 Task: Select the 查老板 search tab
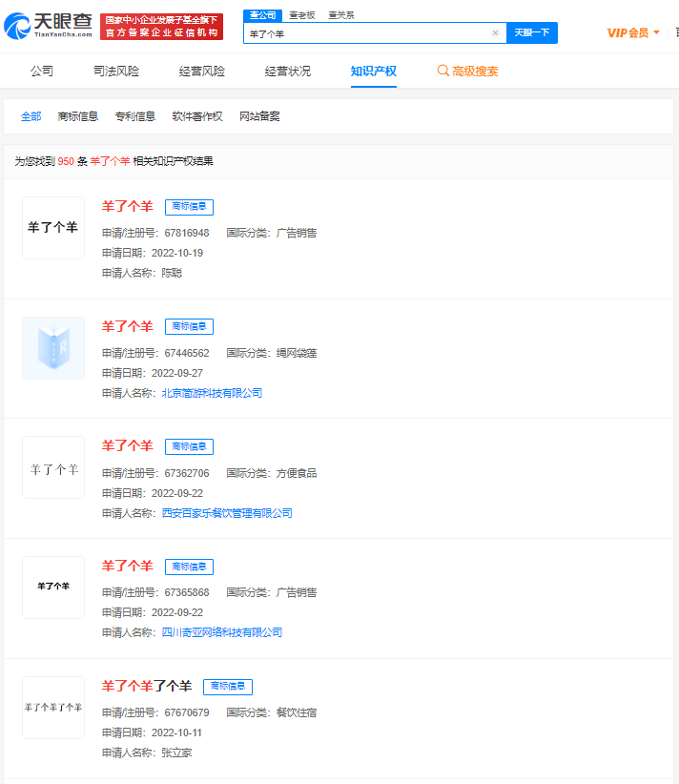302,15
